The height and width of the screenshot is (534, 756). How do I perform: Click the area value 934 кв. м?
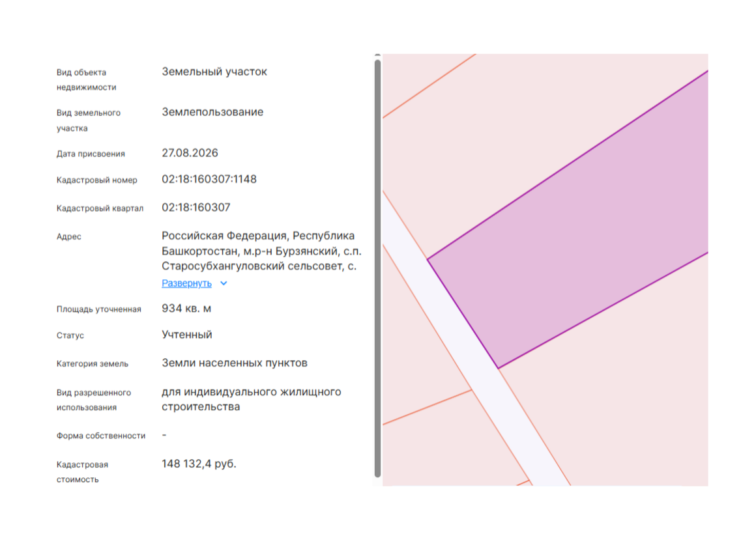[x=186, y=309]
